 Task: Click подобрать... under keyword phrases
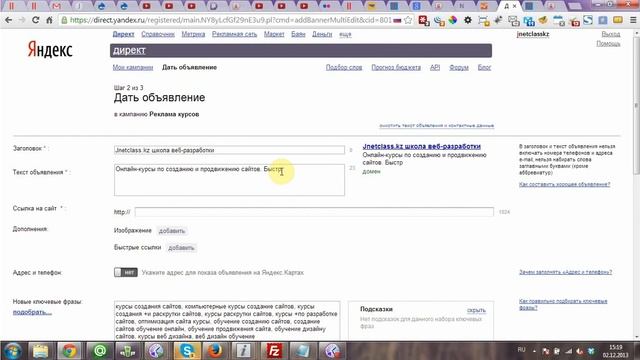(32, 312)
